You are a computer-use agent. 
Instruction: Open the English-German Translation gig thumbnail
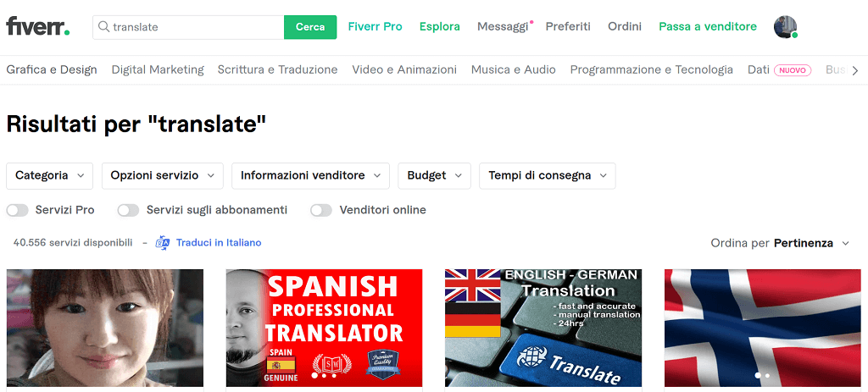[543, 328]
